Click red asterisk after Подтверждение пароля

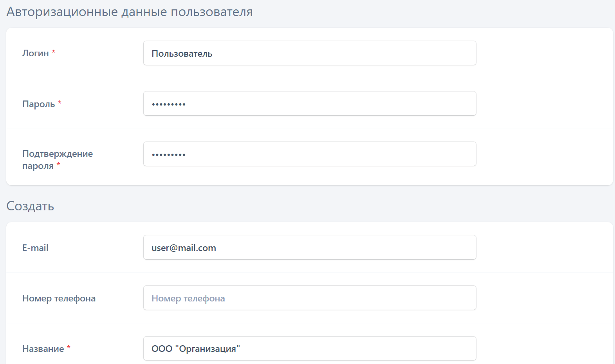pyautogui.click(x=58, y=165)
